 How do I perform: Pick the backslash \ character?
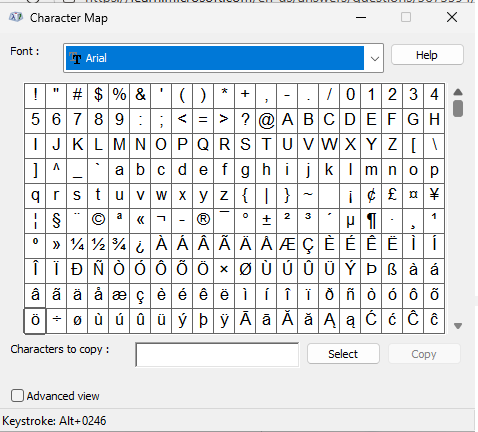[434, 145]
